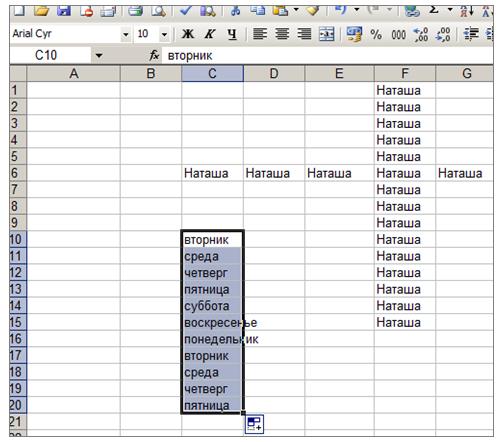Create a new blank workbook

click(x=19, y=11)
